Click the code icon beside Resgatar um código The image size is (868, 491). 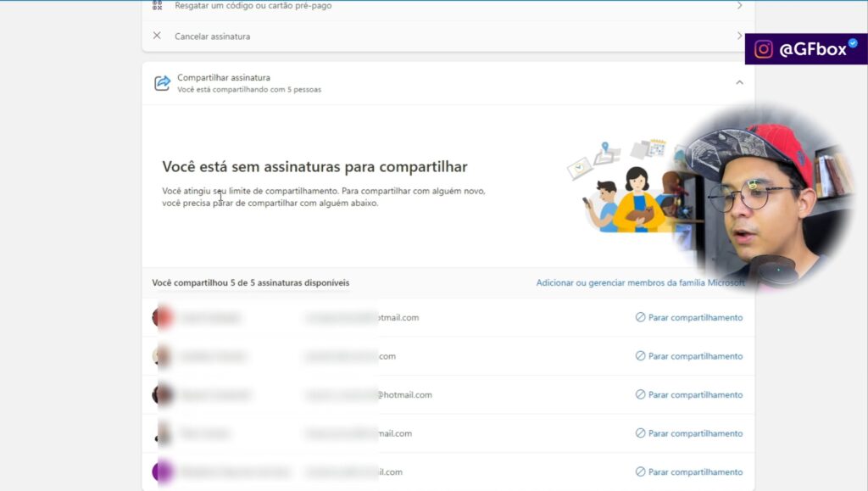point(157,5)
